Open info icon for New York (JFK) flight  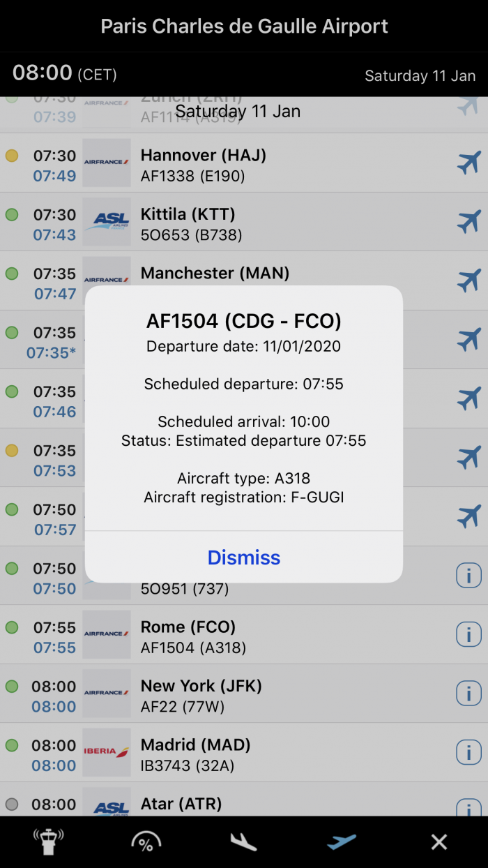(x=468, y=694)
